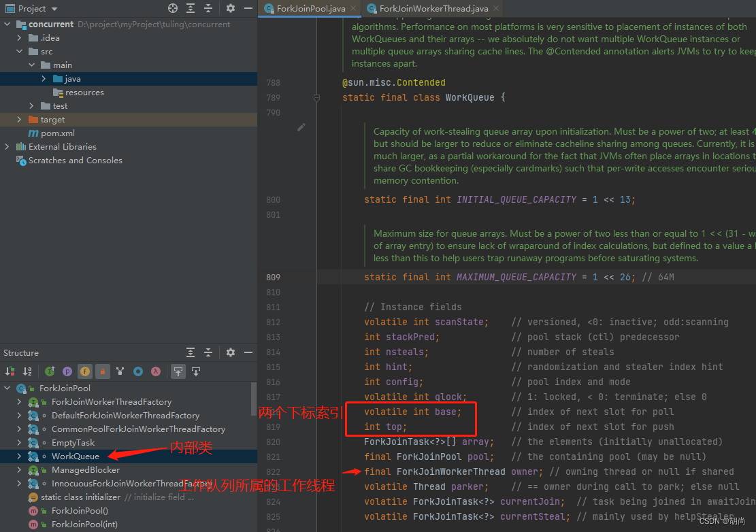Expand ManagedBlocker in Structure tree
This screenshot has width=756, height=532.
point(19,469)
